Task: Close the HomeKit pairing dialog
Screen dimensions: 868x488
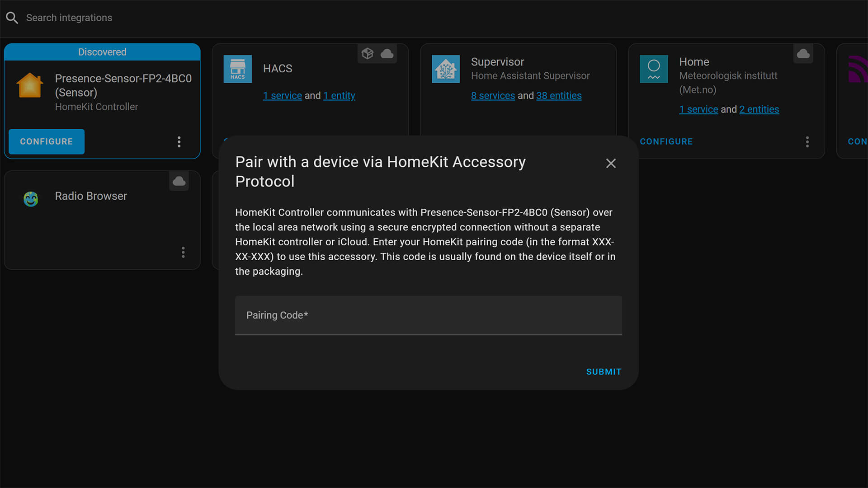Action: [611, 163]
